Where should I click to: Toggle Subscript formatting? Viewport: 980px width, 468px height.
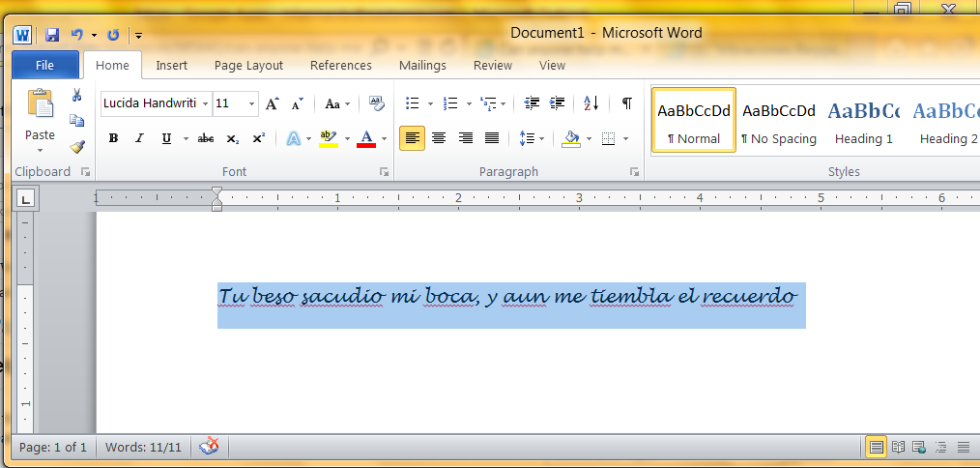pyautogui.click(x=233, y=139)
